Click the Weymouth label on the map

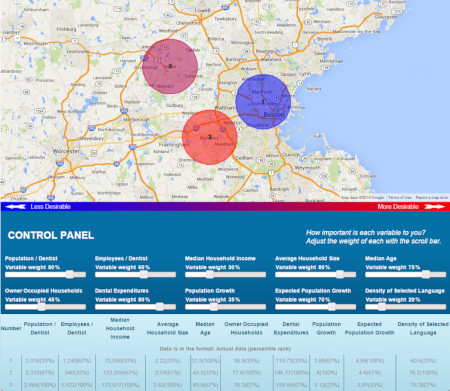pyautogui.click(x=307, y=168)
